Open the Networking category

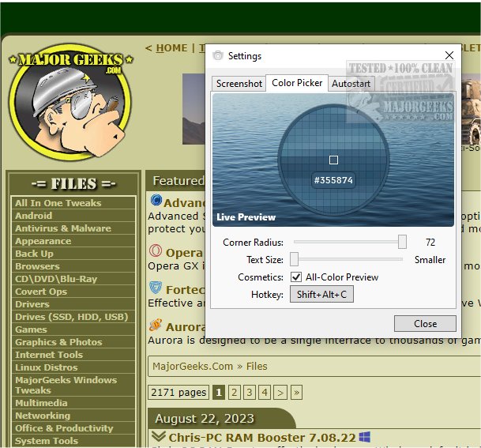coord(43,415)
